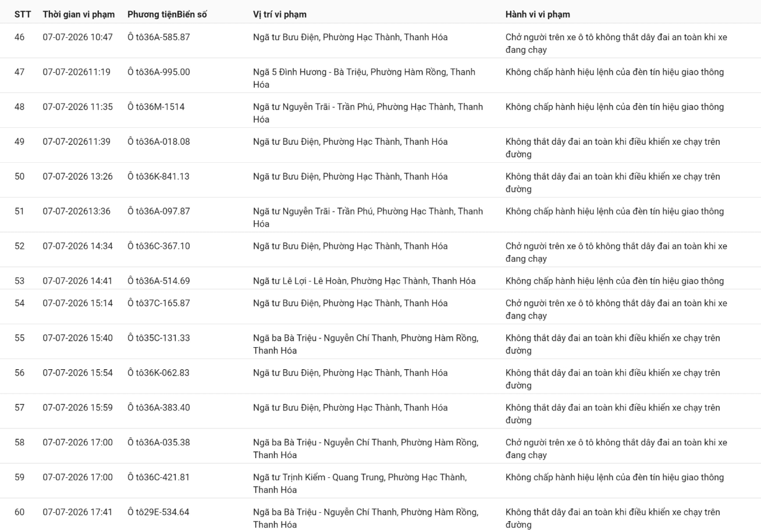Click the time 07-07-2026 15:59

click(x=77, y=408)
